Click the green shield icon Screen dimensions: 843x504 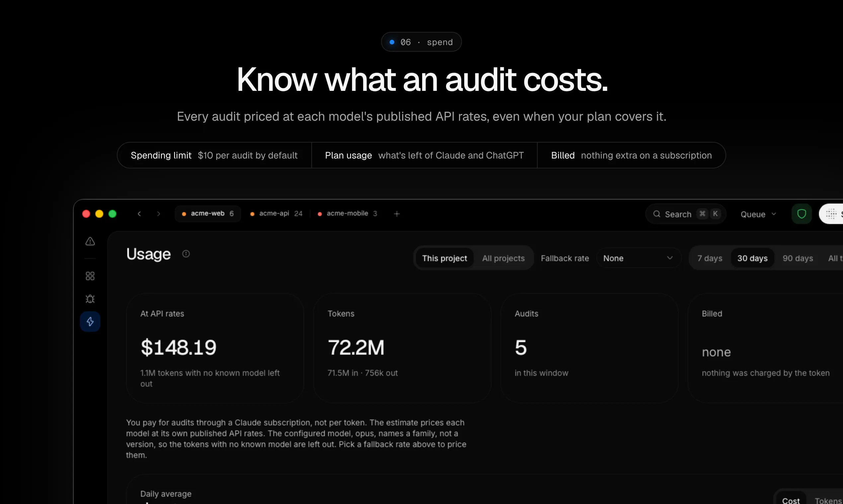click(x=802, y=214)
